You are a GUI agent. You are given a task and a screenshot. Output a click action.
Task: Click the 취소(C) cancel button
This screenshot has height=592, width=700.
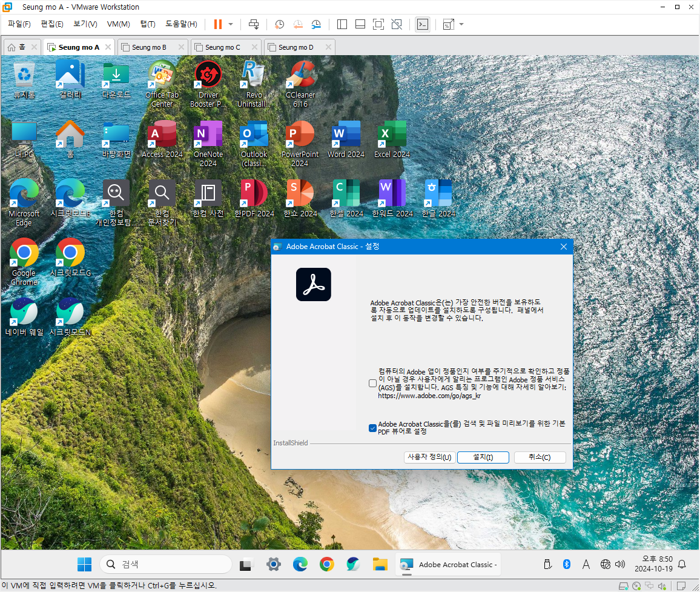pos(540,457)
